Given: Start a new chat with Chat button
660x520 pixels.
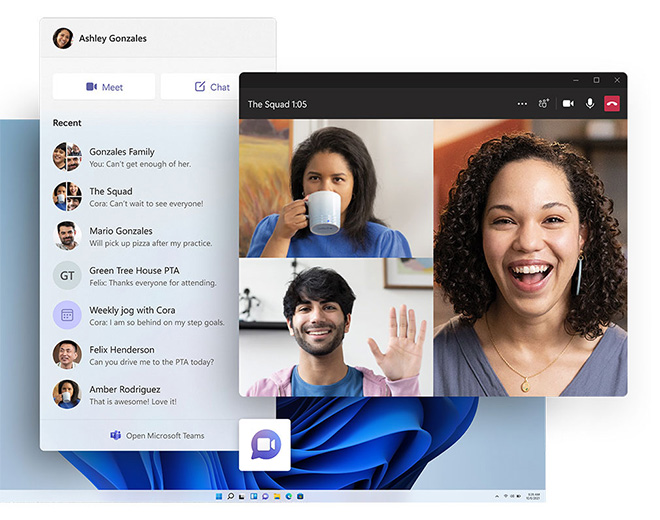Looking at the screenshot, I should (200, 87).
